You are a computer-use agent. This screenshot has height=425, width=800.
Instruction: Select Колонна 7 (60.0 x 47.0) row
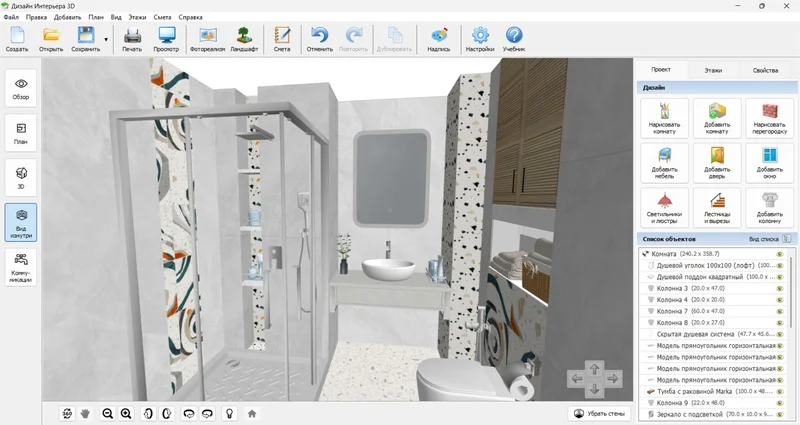pyautogui.click(x=712, y=311)
